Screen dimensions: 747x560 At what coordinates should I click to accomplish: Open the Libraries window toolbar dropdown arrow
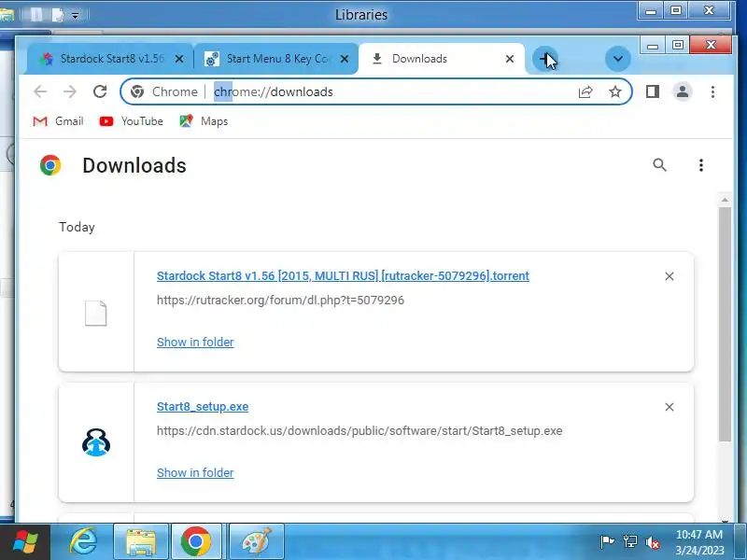coord(76,16)
